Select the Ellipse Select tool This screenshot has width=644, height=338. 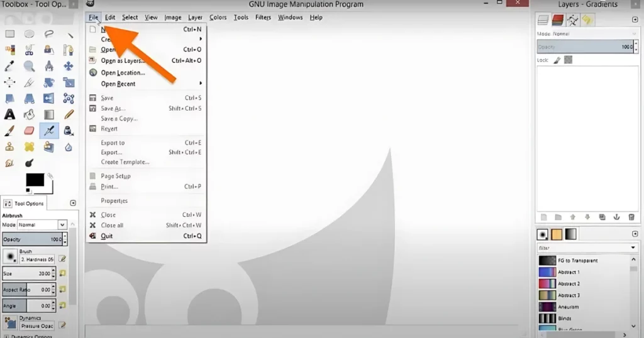pyautogui.click(x=29, y=34)
